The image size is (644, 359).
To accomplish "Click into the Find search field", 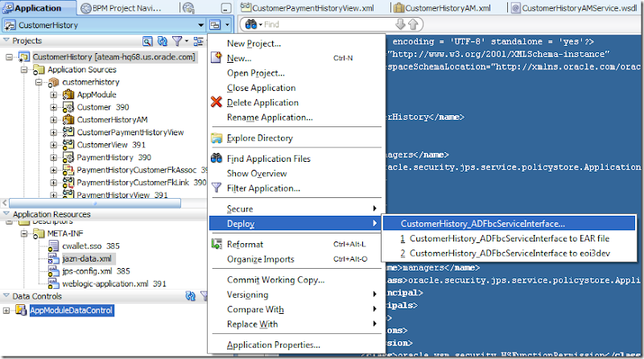I will 328,25.
